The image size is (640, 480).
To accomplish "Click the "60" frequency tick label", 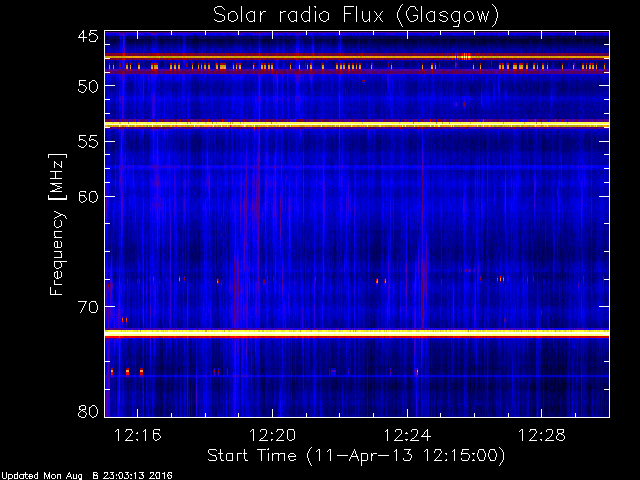I will [88, 197].
